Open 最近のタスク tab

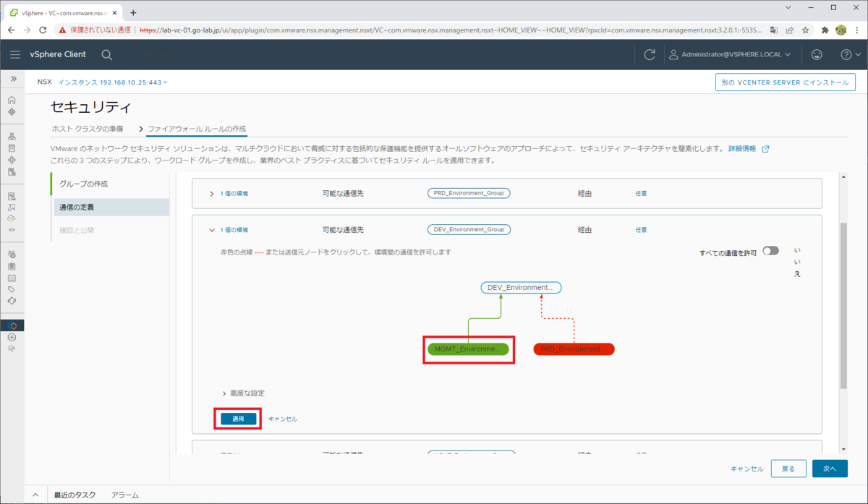75,495
